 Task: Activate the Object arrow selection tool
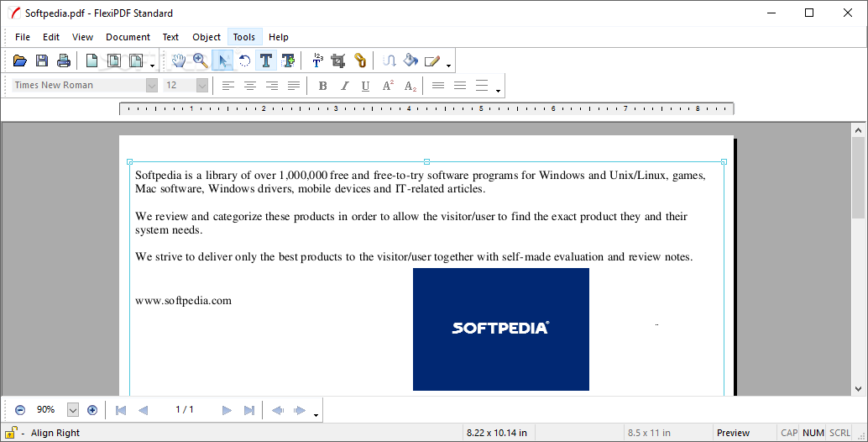click(x=222, y=61)
